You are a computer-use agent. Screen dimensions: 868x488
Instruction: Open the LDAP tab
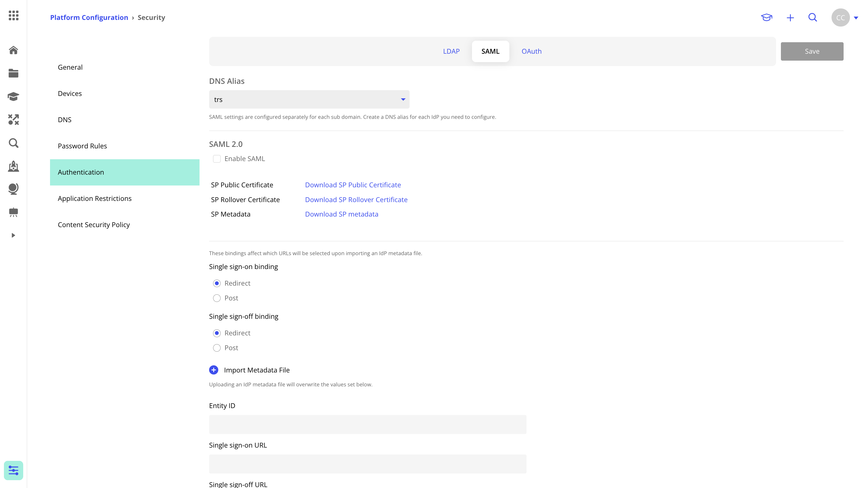point(451,51)
